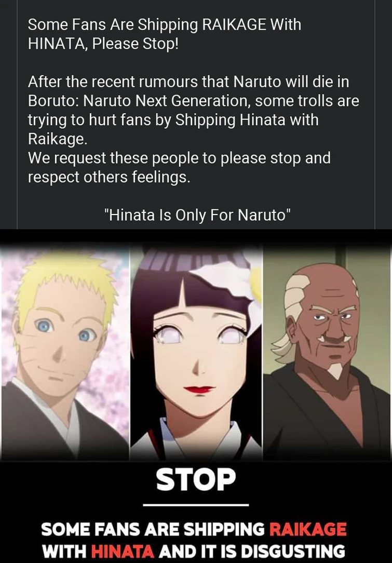Click the white divider line under STOP

(196, 505)
